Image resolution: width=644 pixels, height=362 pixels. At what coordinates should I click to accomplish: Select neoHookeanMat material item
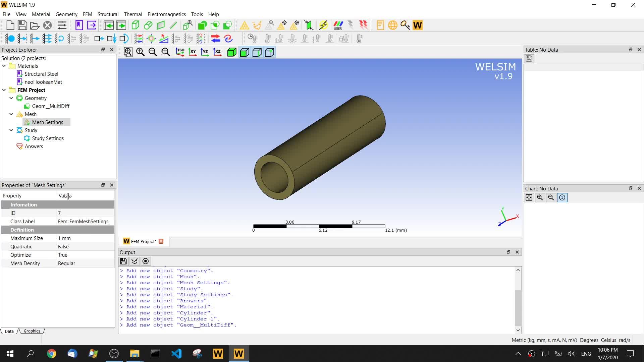[x=43, y=82]
